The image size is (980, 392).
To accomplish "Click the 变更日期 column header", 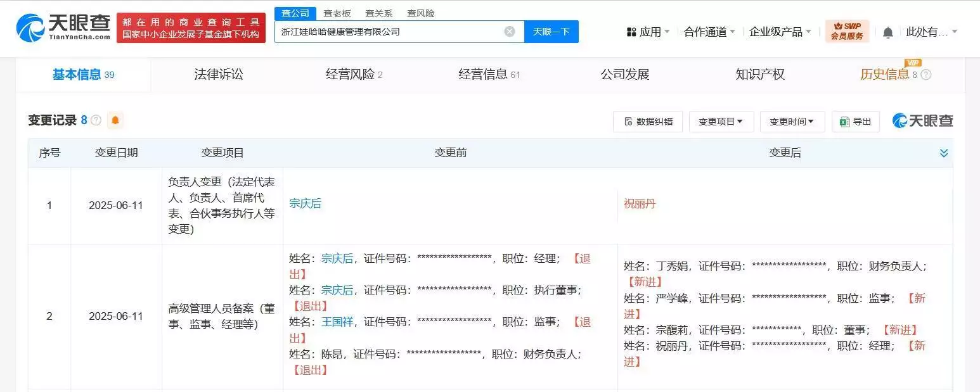I will click(116, 153).
